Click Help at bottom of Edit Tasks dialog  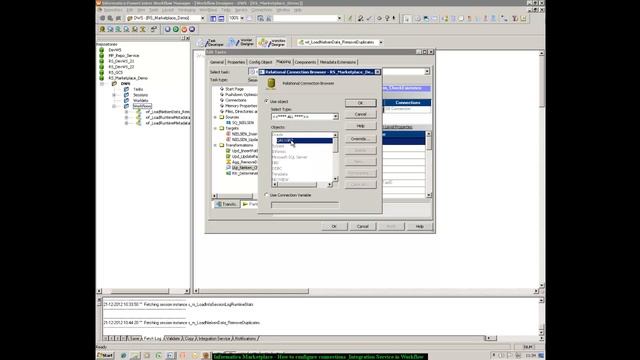coord(419,227)
